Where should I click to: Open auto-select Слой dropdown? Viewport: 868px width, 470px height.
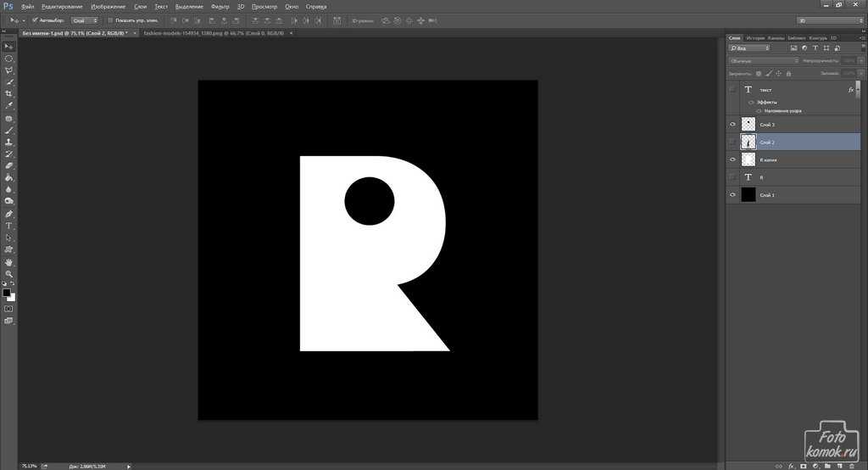85,20
